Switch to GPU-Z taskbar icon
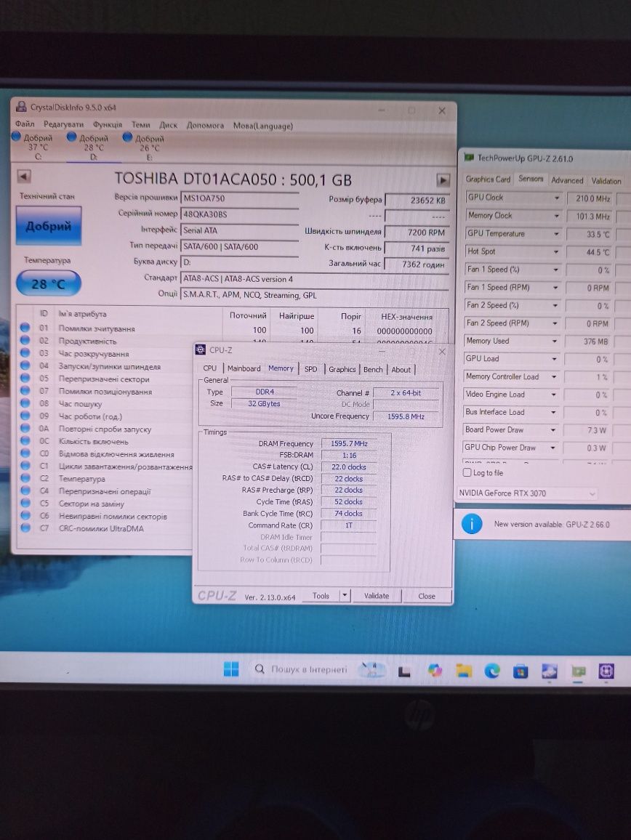Screen dimensions: 631x840 pyautogui.click(x=578, y=671)
